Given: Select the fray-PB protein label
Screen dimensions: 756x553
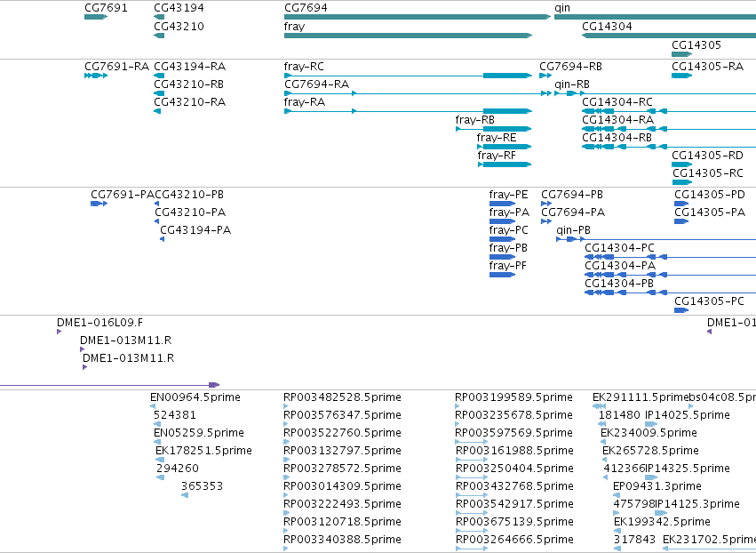Looking at the screenshot, I should 508,249.
